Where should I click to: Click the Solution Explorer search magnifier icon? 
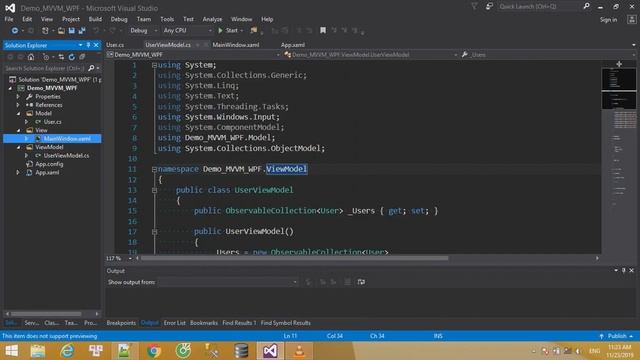[91, 68]
